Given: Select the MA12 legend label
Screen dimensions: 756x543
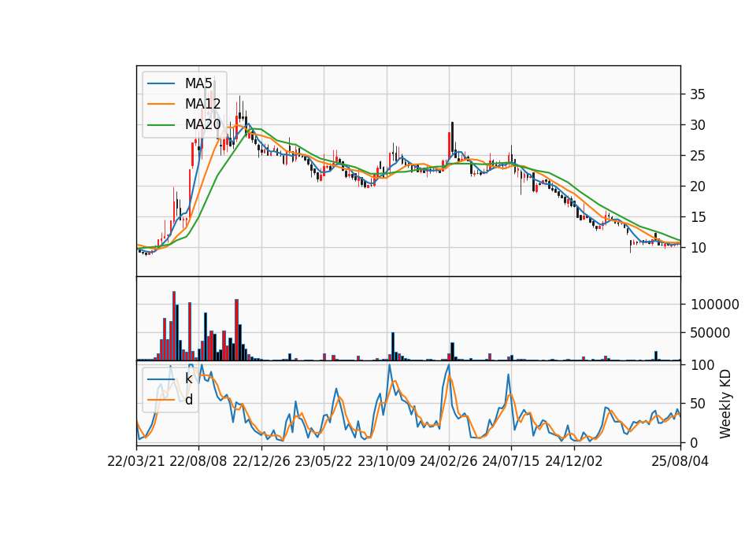Looking at the screenshot, I should (x=202, y=104).
